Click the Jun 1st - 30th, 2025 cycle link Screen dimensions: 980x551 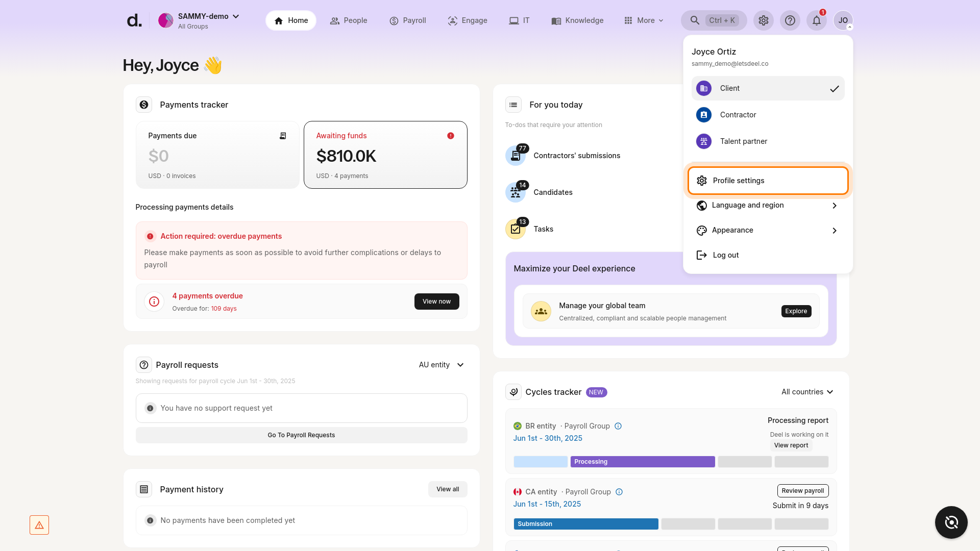coord(548,438)
